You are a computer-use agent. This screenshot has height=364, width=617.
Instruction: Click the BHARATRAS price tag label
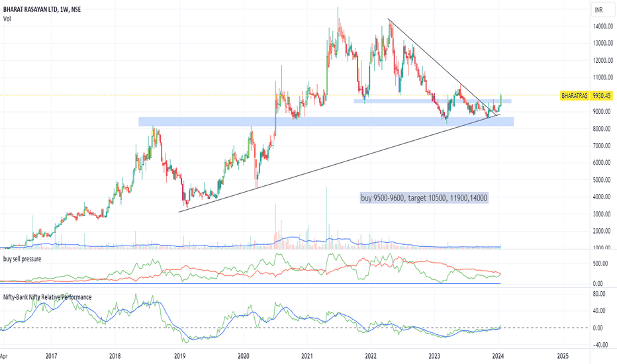click(x=575, y=95)
